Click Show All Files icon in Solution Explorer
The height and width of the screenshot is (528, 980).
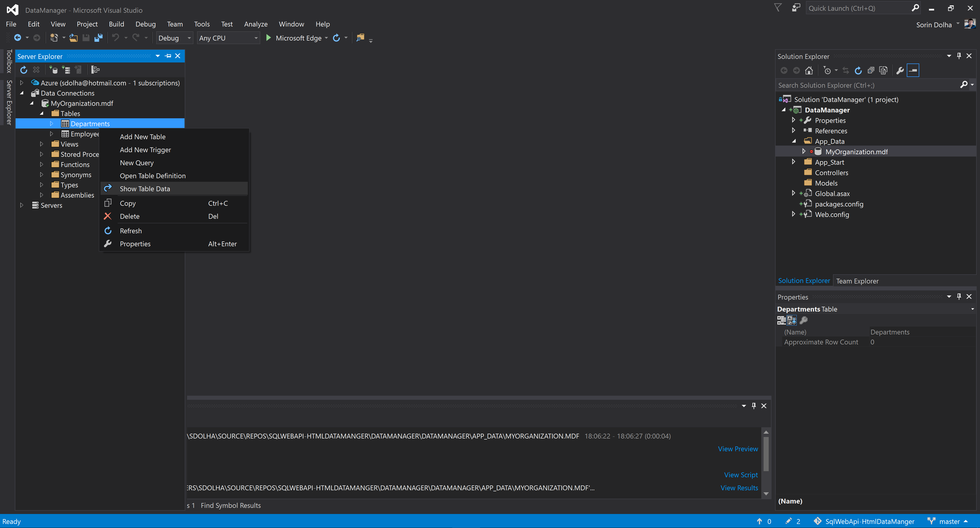(x=883, y=70)
